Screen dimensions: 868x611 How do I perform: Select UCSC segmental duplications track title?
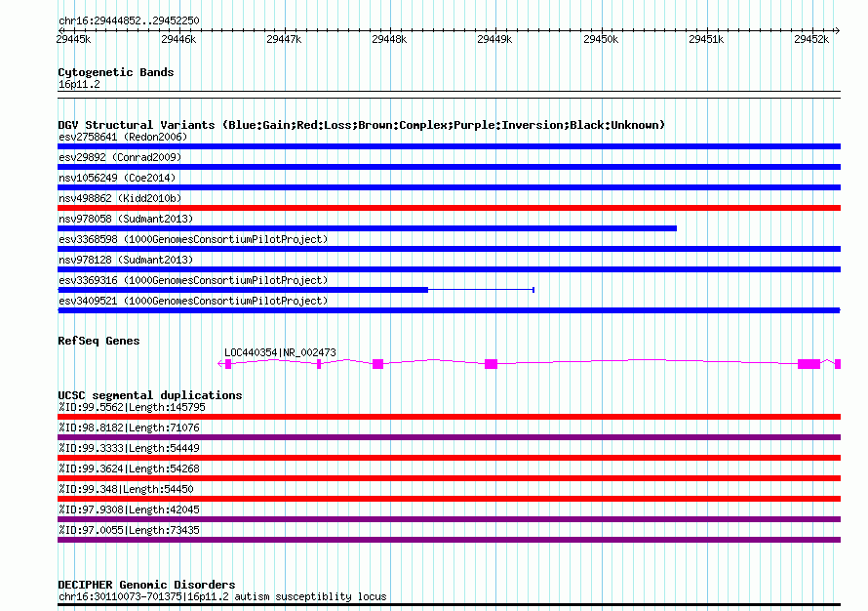point(150,395)
